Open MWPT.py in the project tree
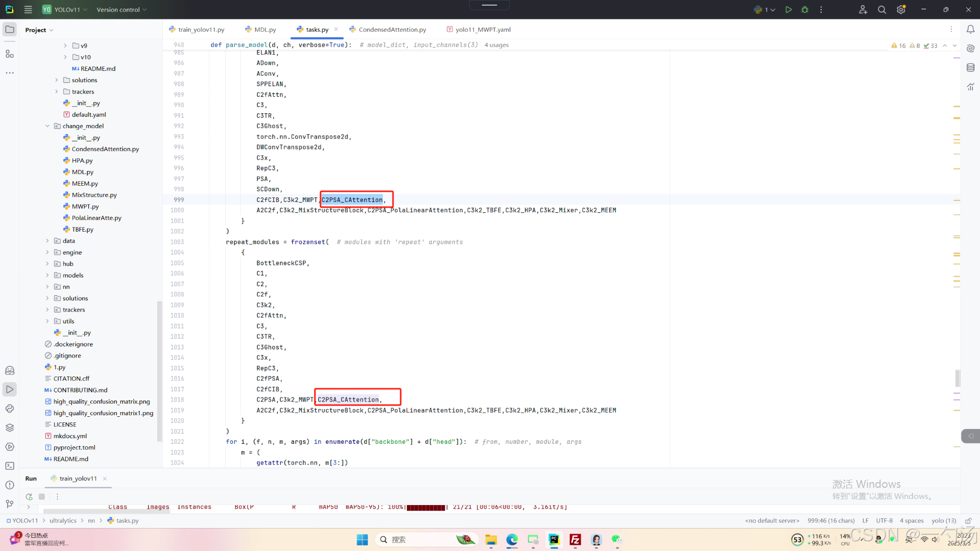Screen dimensions: 980x551 pos(85,207)
